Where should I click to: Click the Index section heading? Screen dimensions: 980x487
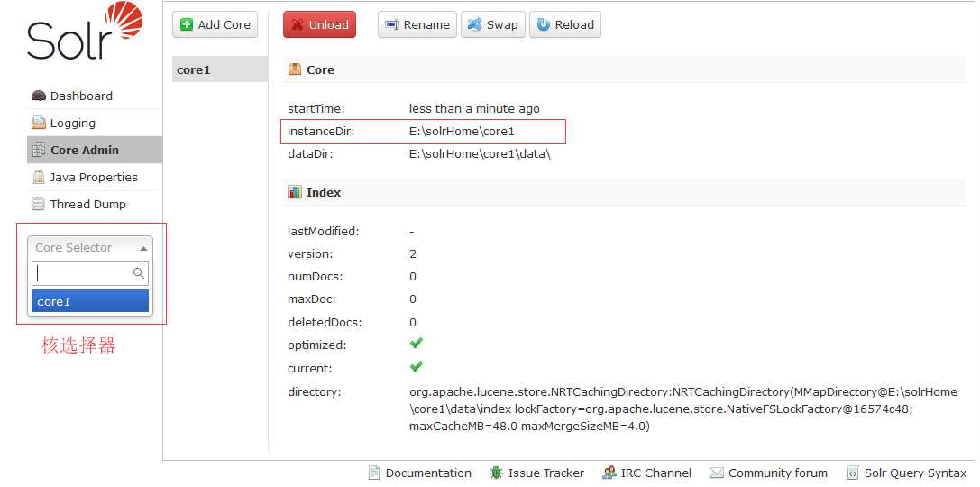[324, 192]
